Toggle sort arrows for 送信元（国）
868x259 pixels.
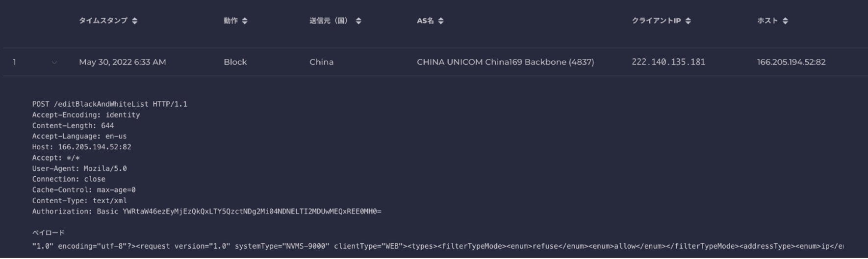358,21
